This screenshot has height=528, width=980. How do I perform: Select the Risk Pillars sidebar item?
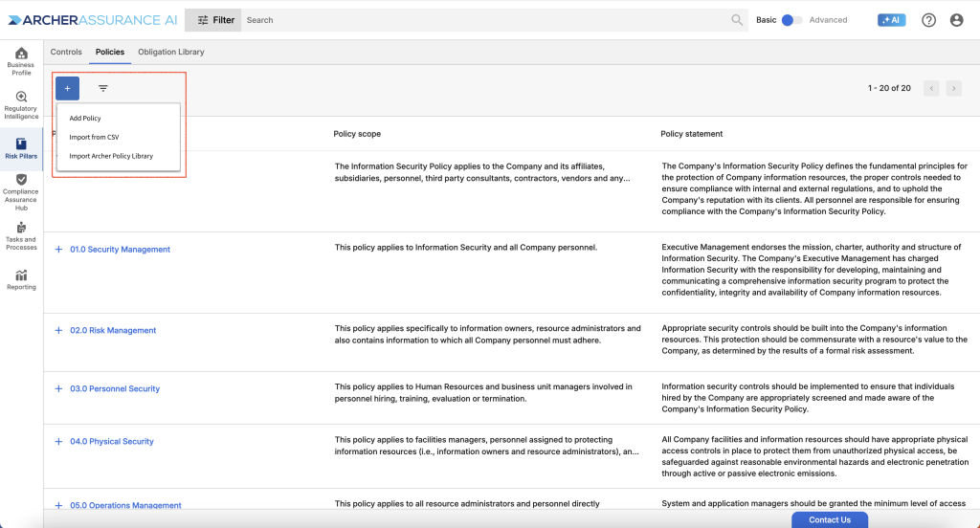click(x=21, y=148)
